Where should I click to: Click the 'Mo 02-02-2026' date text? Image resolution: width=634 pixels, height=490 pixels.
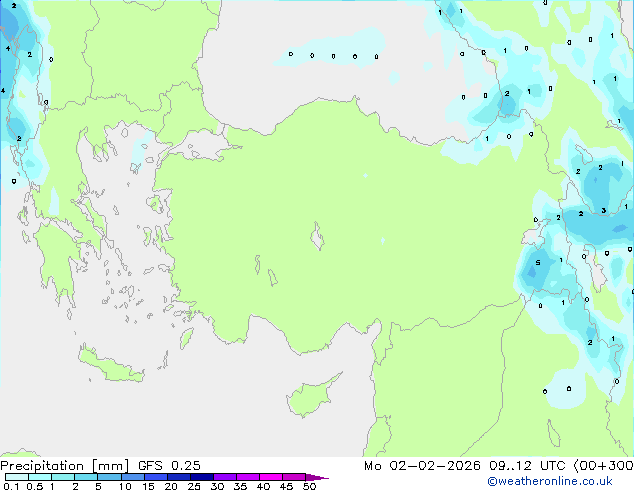pyautogui.click(x=422, y=466)
